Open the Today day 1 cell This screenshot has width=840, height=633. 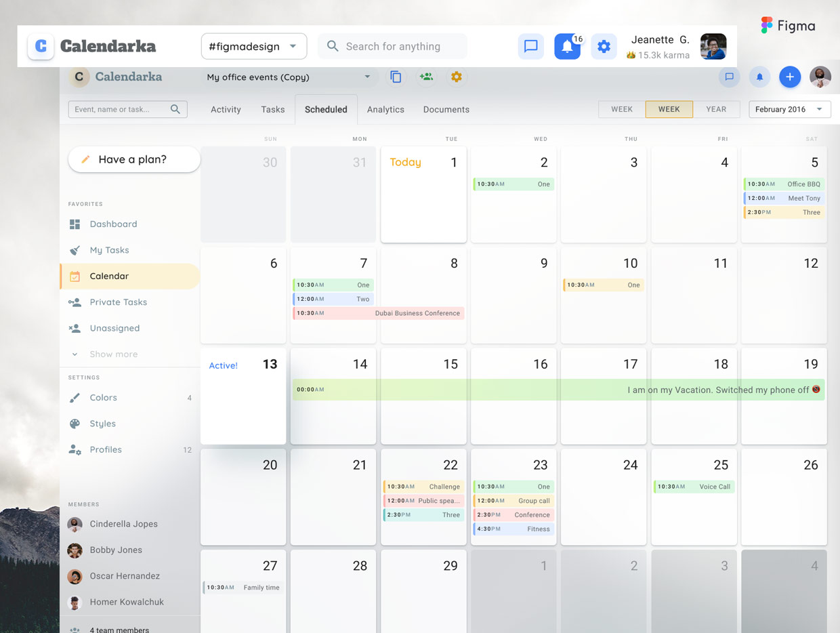(x=423, y=195)
